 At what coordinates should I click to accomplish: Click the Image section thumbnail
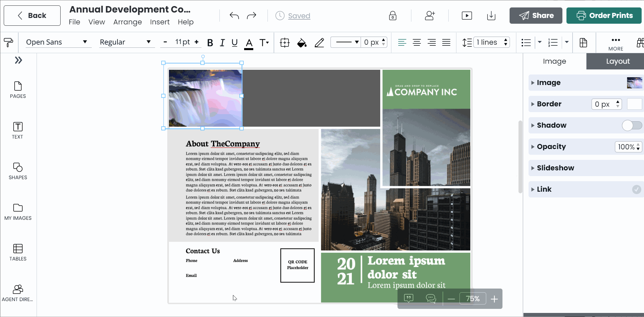pos(635,83)
